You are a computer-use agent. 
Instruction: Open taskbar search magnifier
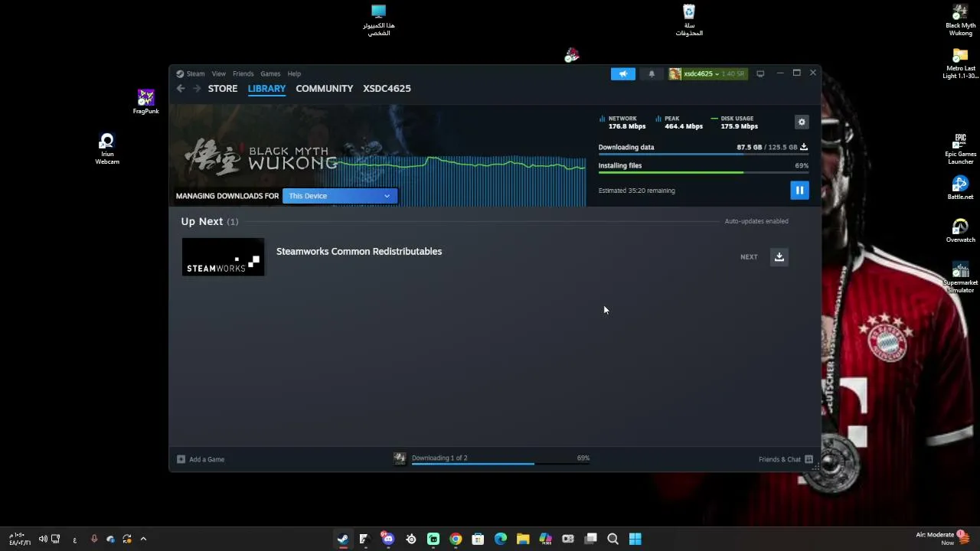pos(612,539)
